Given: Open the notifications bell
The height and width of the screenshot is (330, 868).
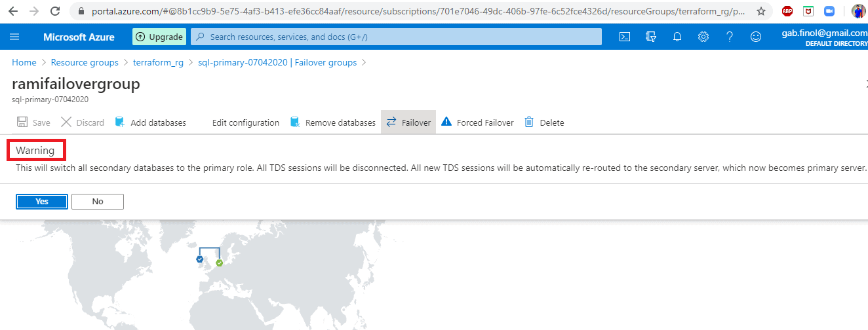Looking at the screenshot, I should coord(677,37).
